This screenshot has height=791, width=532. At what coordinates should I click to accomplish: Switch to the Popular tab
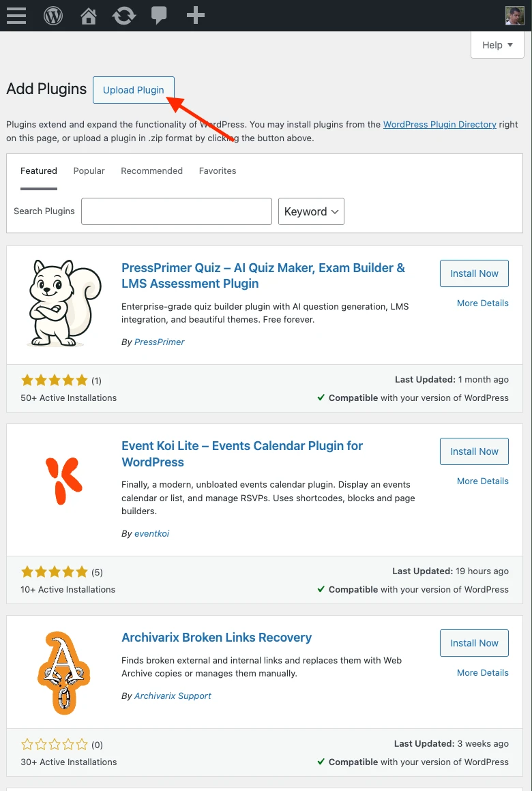tap(89, 170)
